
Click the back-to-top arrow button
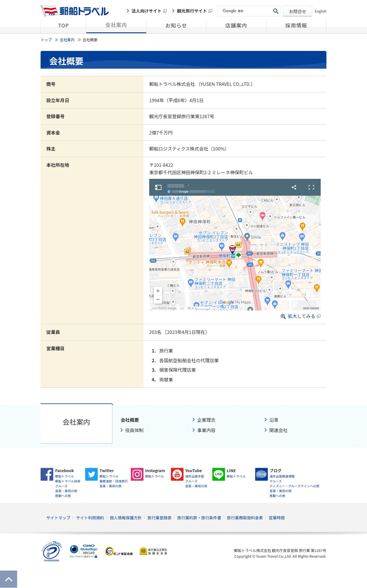[x=9, y=579]
